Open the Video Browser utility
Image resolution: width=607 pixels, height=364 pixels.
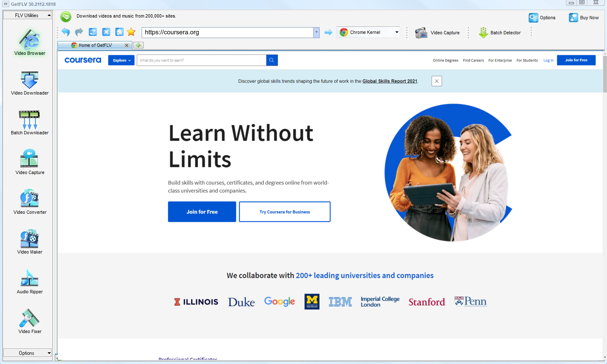(29, 42)
